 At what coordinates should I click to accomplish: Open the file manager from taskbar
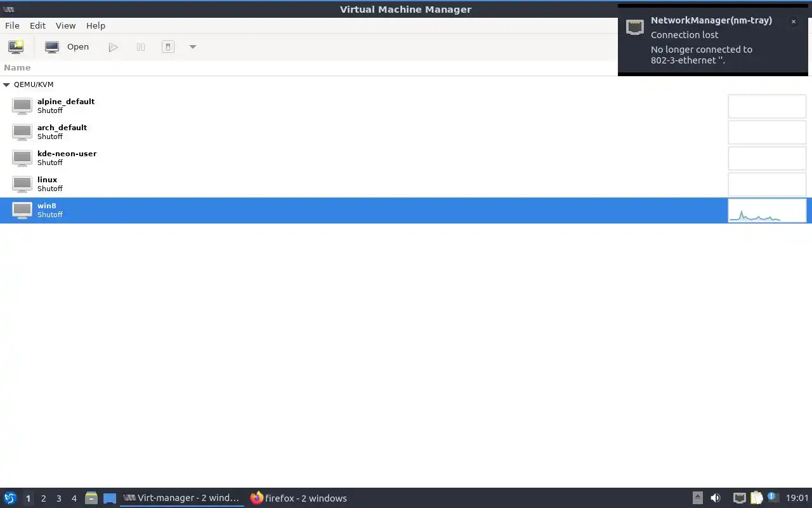pyautogui.click(x=91, y=498)
